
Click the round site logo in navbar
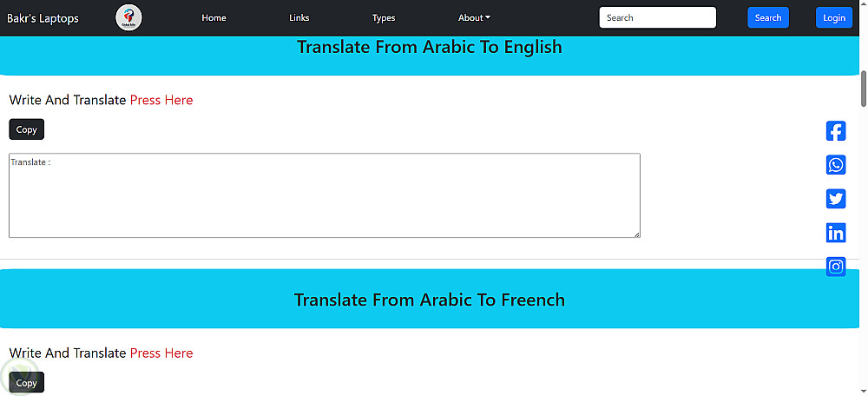(x=128, y=17)
